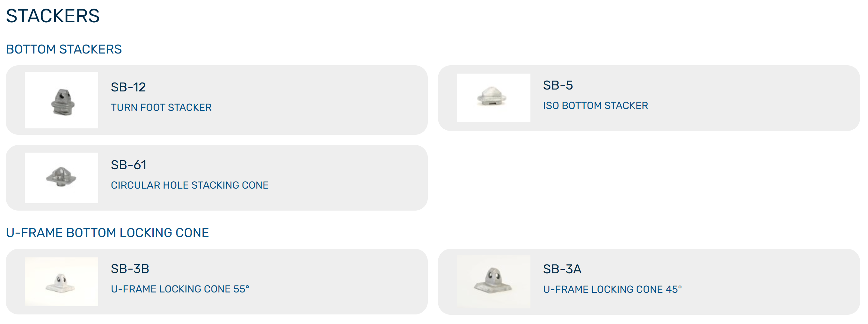Screen dimensions: 868x324
Task: Click the BOTTOM STACKERS section heading
Action: pyautogui.click(x=64, y=49)
